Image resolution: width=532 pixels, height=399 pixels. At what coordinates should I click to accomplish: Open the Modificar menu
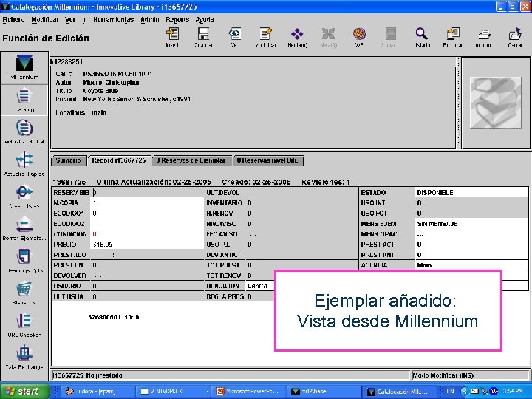45,20
